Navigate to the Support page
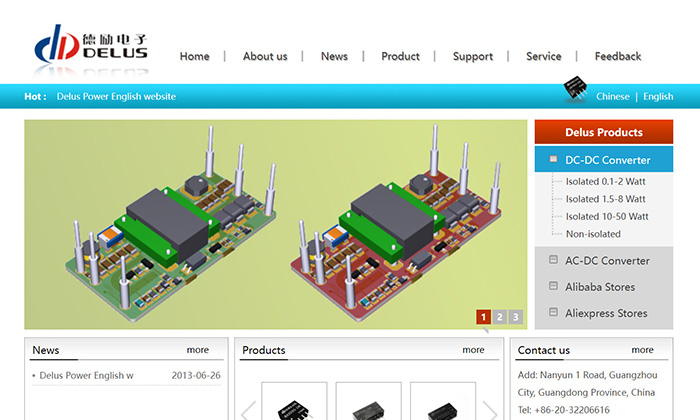Viewport: 700px width, 420px height. 473,56
